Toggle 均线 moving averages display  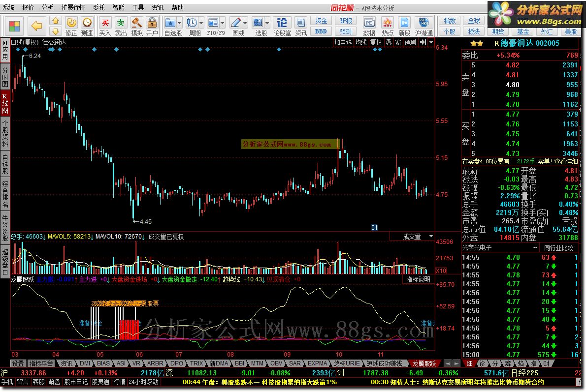click(x=361, y=43)
